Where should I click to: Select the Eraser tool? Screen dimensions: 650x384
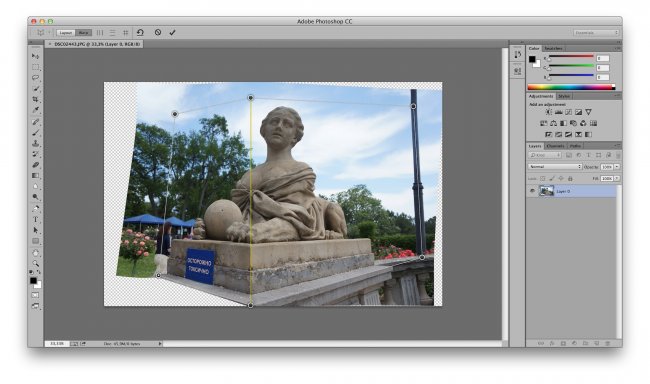[36, 165]
